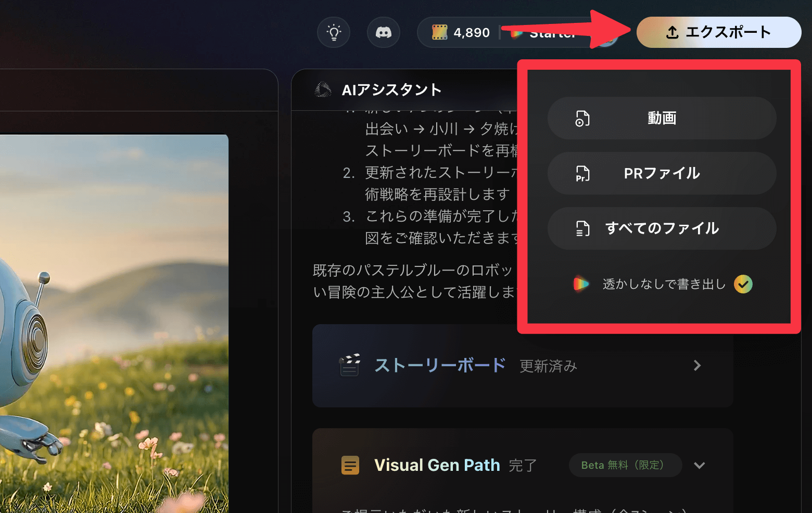Collapse the Visual Gen Path dropdown chevron

pos(700,465)
